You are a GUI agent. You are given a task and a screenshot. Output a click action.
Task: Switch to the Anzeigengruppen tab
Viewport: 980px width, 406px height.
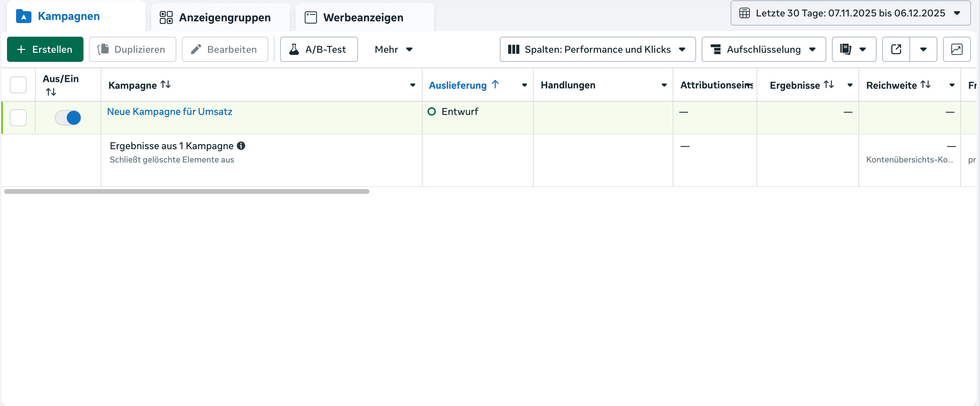[225, 17]
